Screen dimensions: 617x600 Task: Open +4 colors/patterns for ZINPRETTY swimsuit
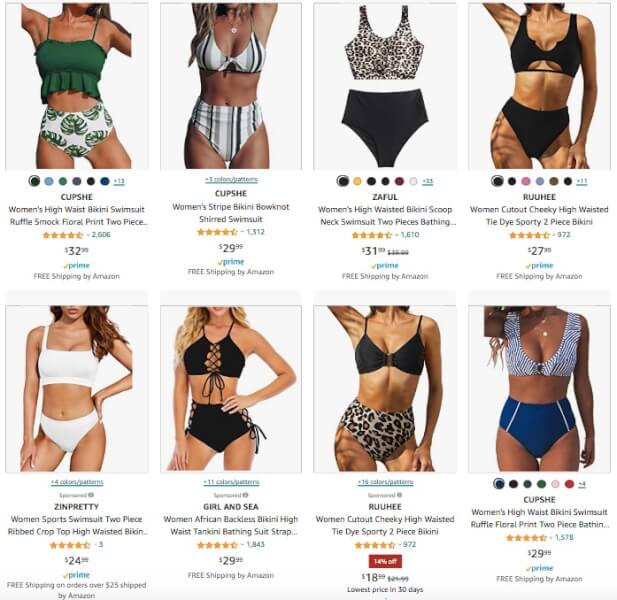(77, 482)
